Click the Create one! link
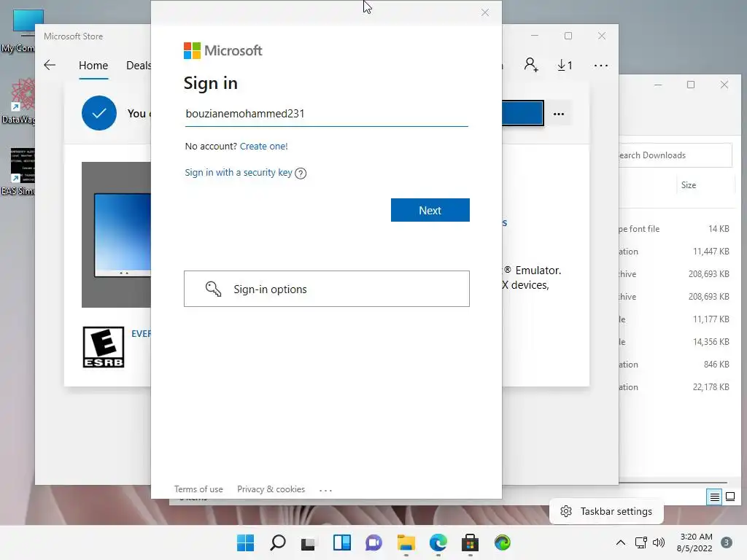Screen dimensions: 747x560 point(263,146)
